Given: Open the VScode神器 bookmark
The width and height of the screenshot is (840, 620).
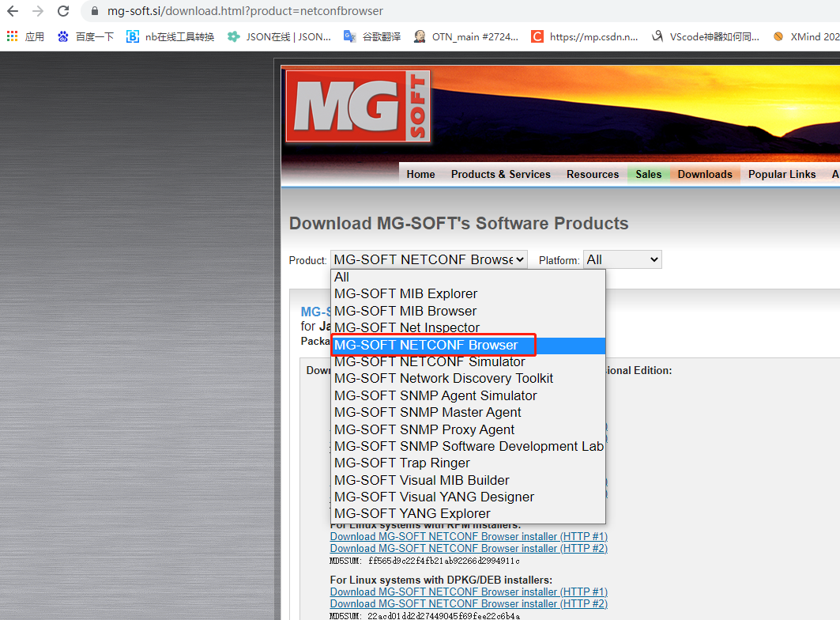Looking at the screenshot, I should tap(706, 36).
